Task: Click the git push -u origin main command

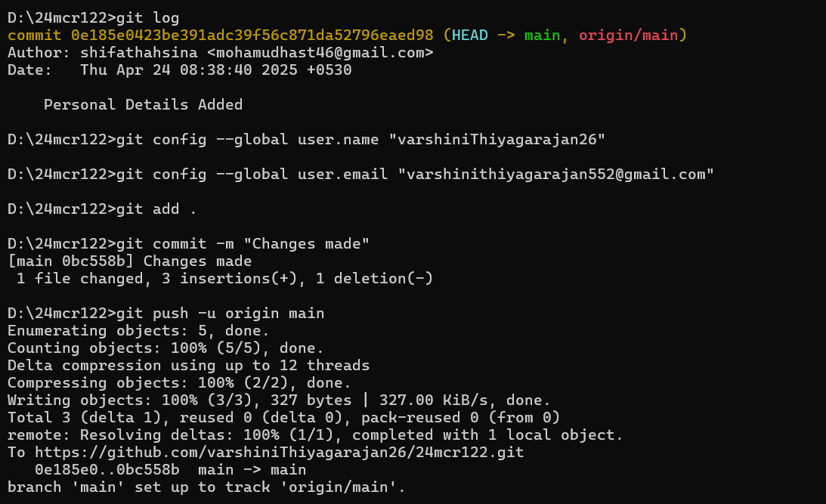Action: click(x=220, y=314)
